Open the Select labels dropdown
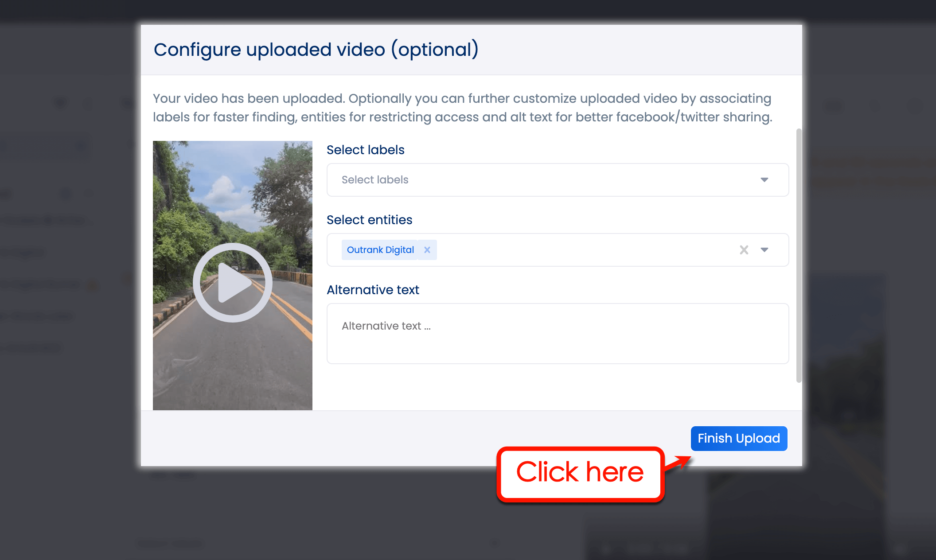The width and height of the screenshot is (936, 560). 557,180
